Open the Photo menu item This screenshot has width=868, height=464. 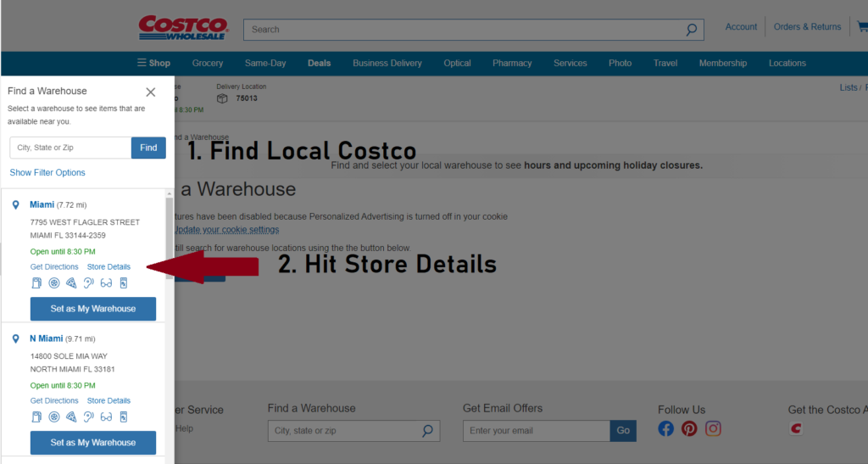pos(620,63)
